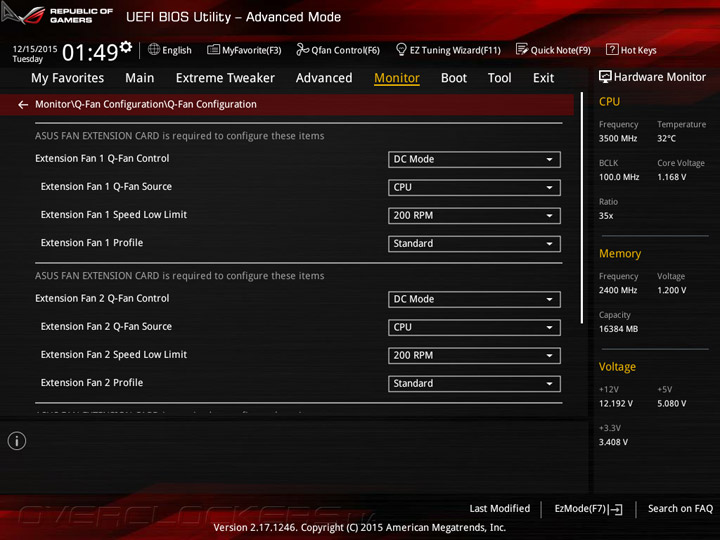This screenshot has height=540, width=720.
Task: Open Quick Note(F9)
Action: coord(553,50)
